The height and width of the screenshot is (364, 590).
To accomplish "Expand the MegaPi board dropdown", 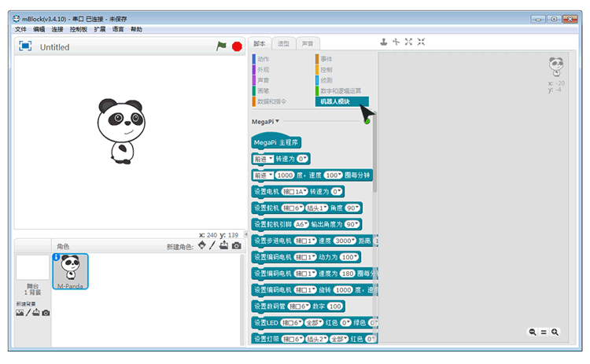I will pos(265,121).
